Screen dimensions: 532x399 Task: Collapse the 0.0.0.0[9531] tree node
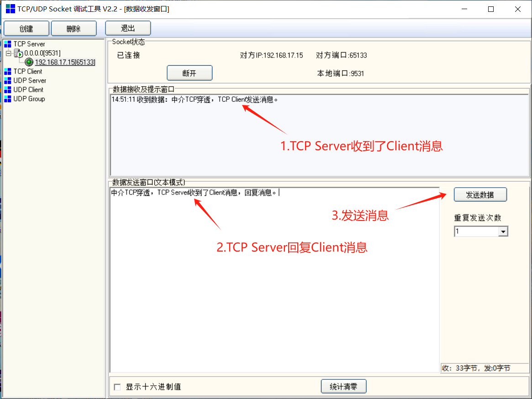coord(9,53)
